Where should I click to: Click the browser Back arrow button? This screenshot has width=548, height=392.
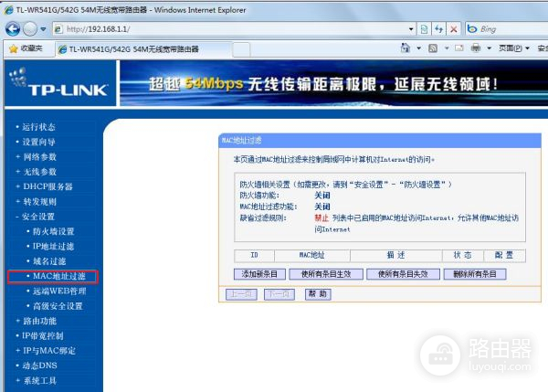click(x=14, y=28)
